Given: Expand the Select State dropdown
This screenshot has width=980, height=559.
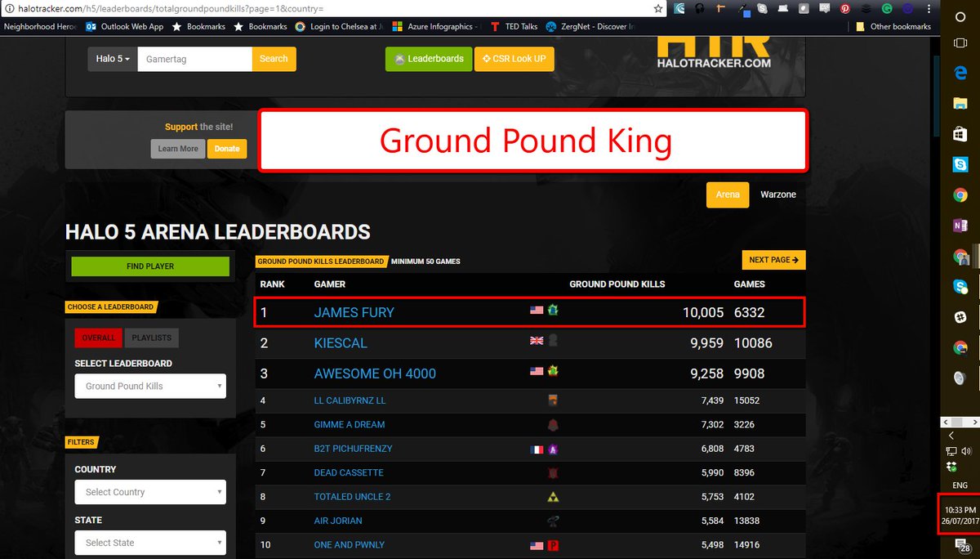Looking at the screenshot, I should (x=150, y=543).
